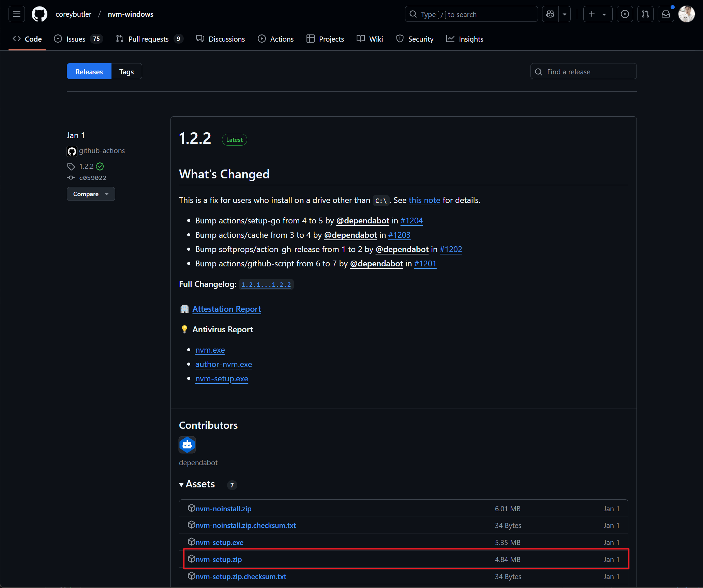Open the nvm.exe antivirus report link

210,350
